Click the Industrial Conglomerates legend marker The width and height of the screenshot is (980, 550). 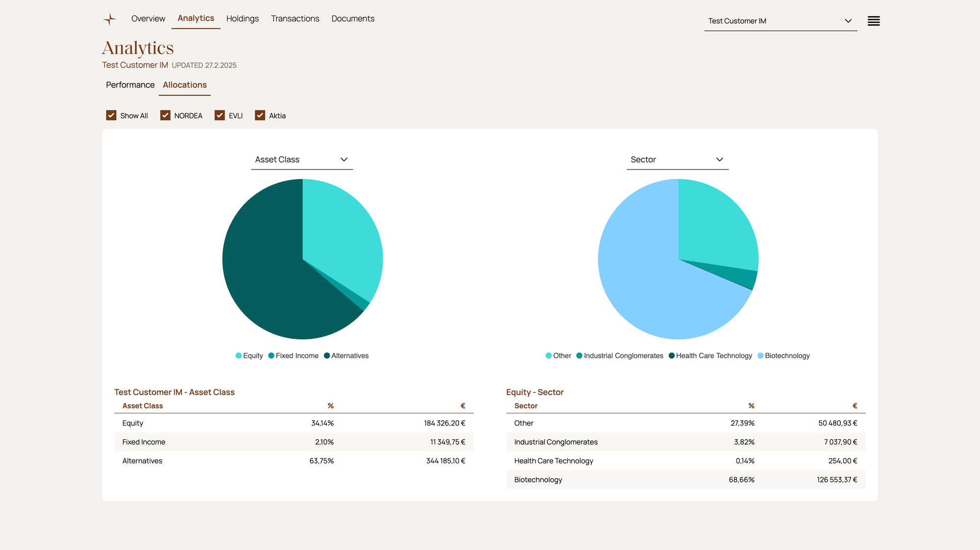pyautogui.click(x=579, y=356)
